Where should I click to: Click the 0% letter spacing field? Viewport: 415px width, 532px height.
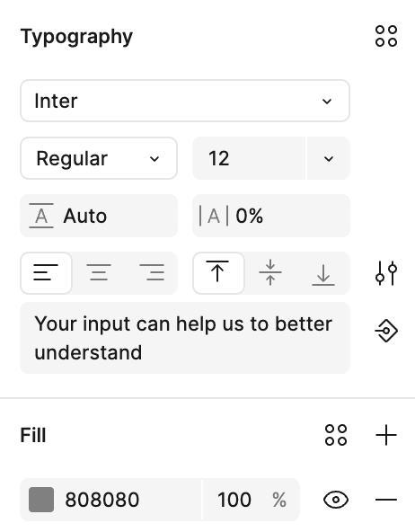coord(271,216)
